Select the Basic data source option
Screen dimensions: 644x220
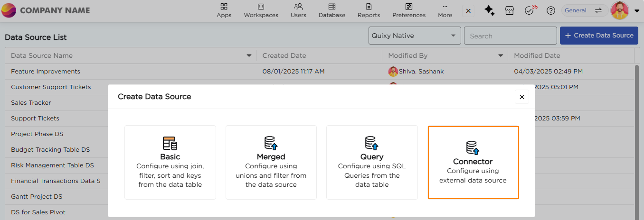(x=170, y=162)
